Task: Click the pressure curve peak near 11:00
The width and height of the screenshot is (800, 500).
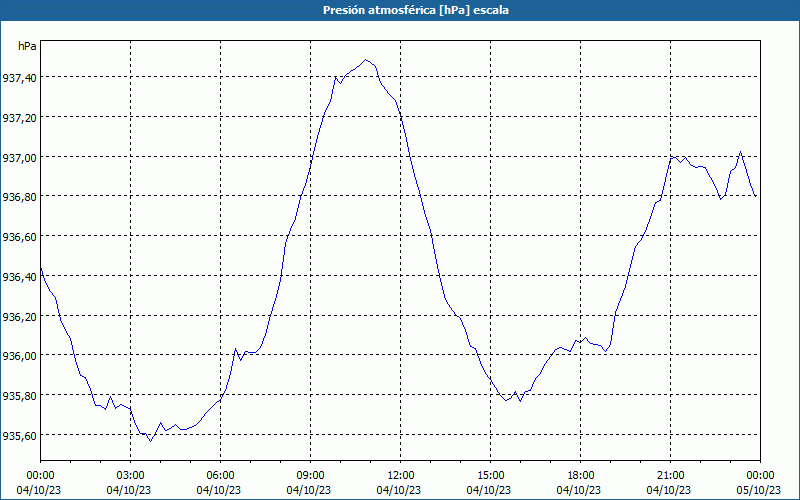Action: coord(366,60)
